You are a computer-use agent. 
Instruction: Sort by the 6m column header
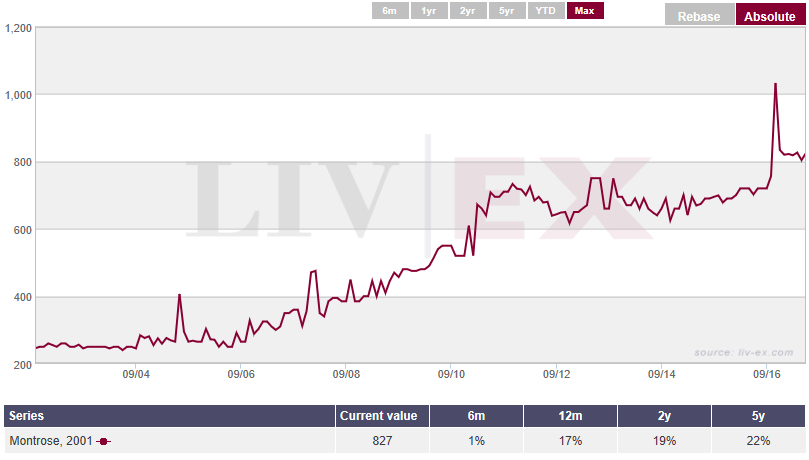click(476, 416)
